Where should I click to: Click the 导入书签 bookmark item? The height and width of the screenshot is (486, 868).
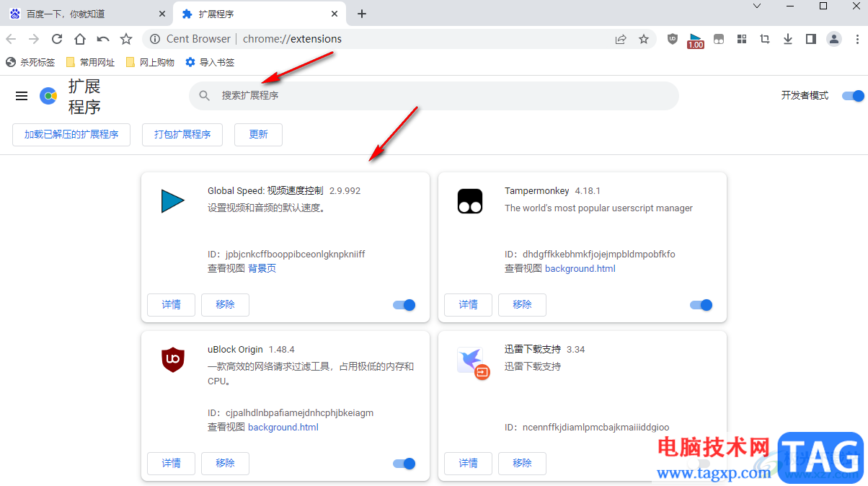(210, 63)
